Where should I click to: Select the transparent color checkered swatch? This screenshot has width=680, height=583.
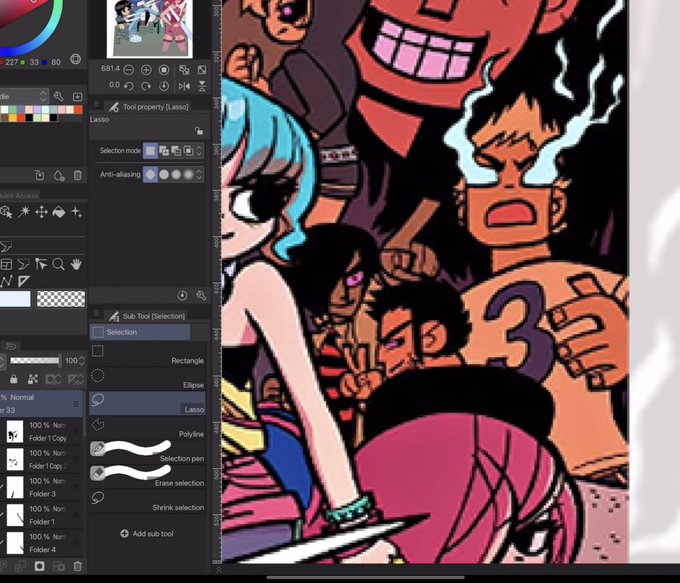61,299
